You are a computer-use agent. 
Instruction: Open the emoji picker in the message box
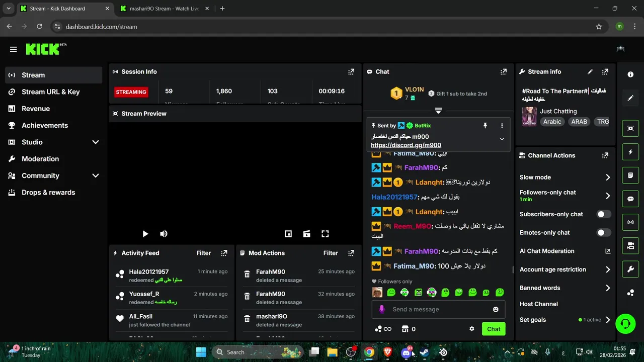pos(496,309)
